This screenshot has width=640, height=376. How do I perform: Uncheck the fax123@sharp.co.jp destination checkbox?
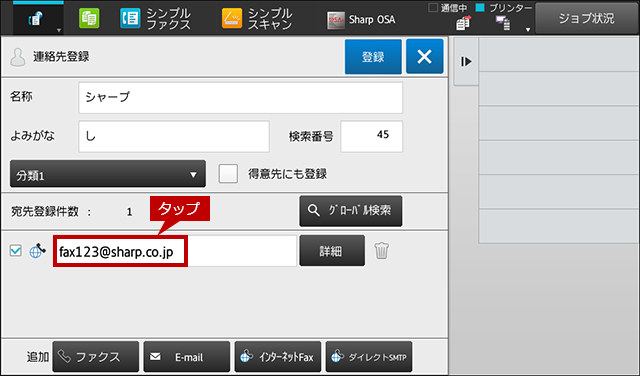click(16, 250)
